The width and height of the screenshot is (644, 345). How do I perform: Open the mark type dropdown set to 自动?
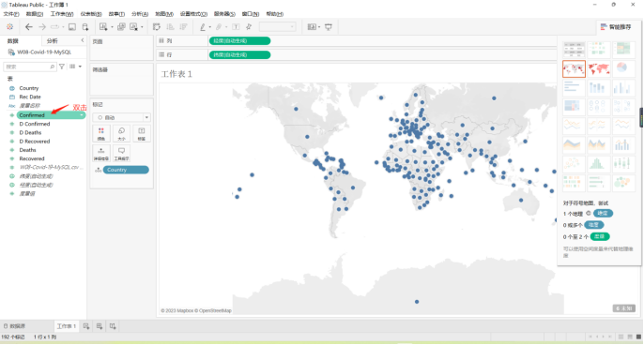[122, 117]
